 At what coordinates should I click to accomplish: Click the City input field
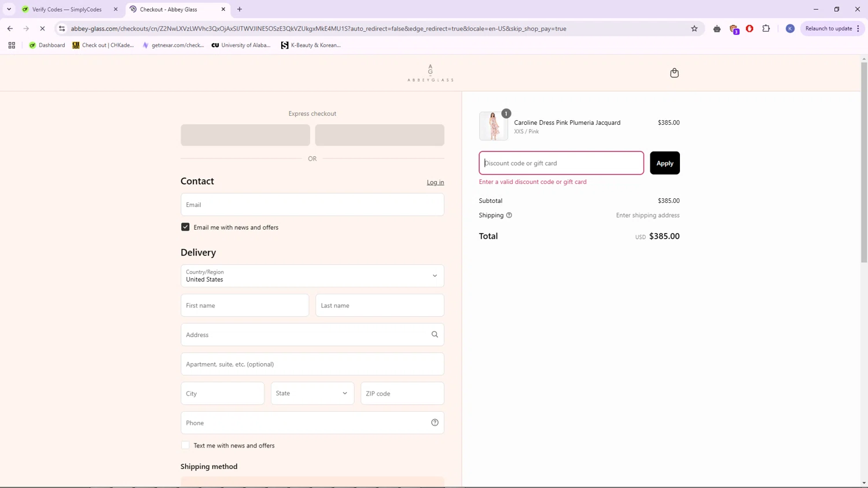pyautogui.click(x=222, y=393)
